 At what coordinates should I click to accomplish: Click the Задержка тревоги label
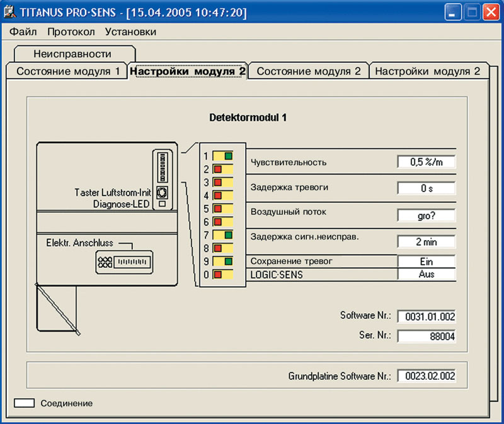tap(289, 187)
